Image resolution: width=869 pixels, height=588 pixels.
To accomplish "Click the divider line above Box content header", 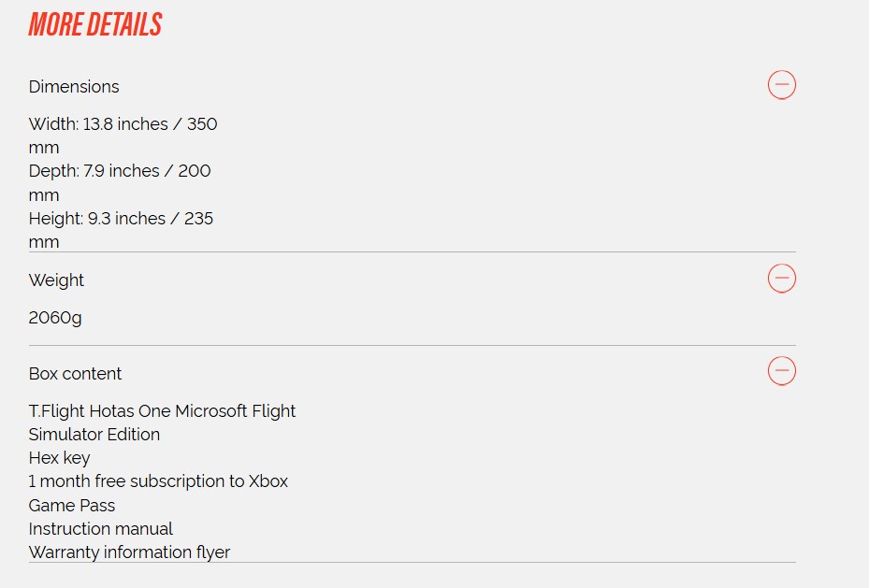I will point(412,346).
